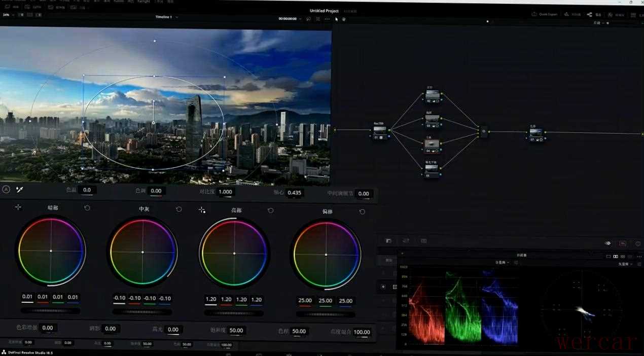Select node 04 in the node graph
644x356 pixels.
click(432, 145)
